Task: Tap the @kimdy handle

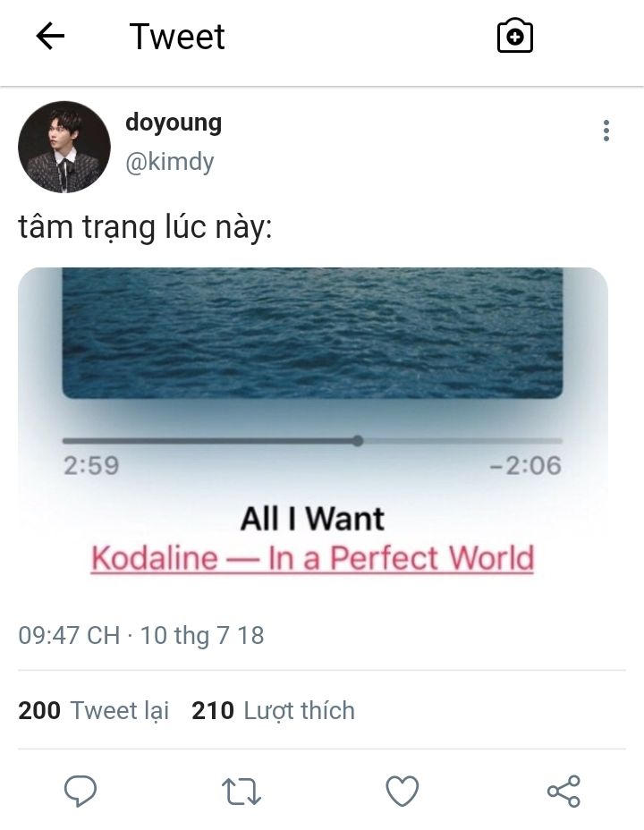Action: click(x=169, y=162)
